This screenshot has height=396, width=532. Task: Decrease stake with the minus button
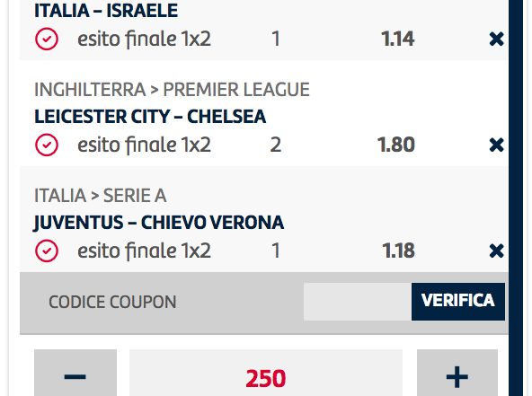(75, 373)
